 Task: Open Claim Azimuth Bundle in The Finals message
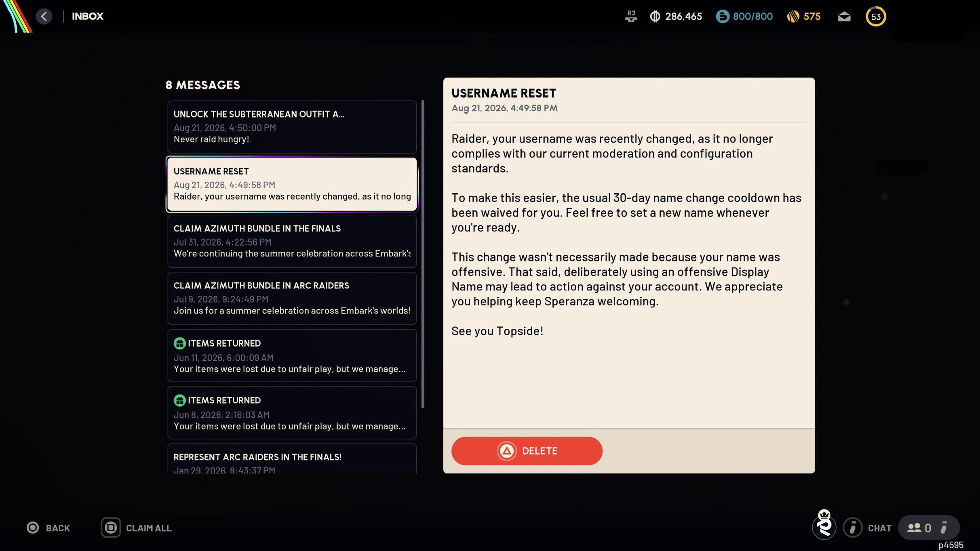292,241
